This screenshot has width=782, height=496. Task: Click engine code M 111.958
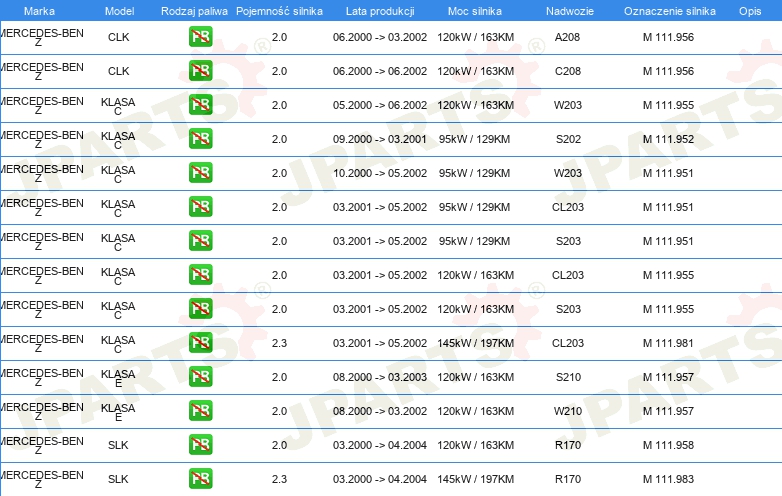[668, 445]
